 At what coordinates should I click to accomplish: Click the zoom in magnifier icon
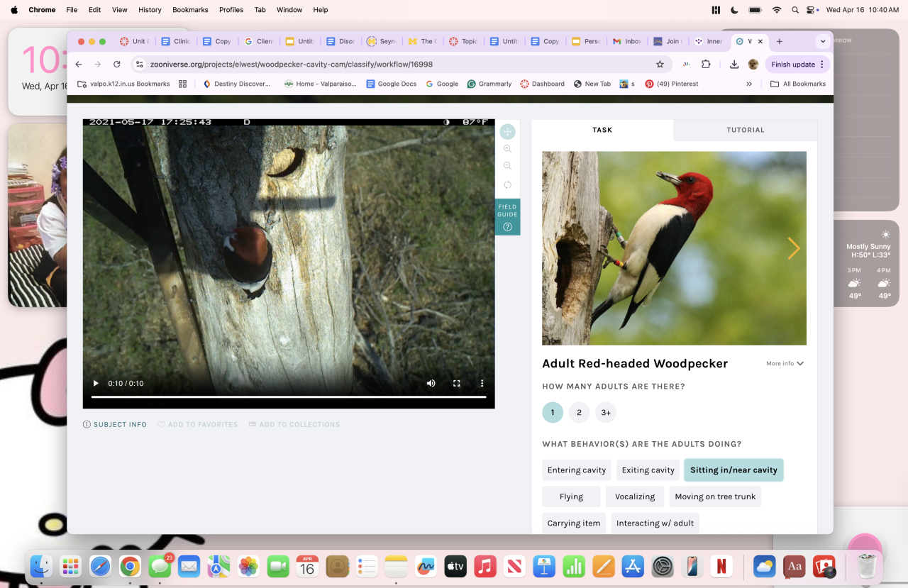[507, 149]
